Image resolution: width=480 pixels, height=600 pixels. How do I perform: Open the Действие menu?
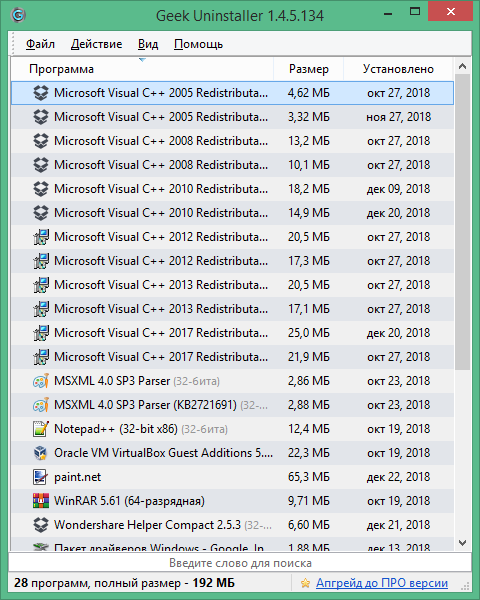(96, 44)
